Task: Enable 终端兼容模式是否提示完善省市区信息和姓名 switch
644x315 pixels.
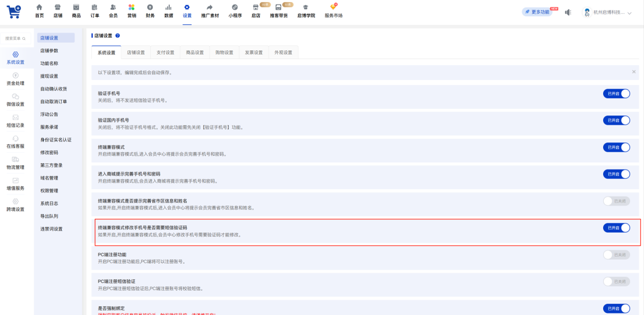Action: pos(617,201)
